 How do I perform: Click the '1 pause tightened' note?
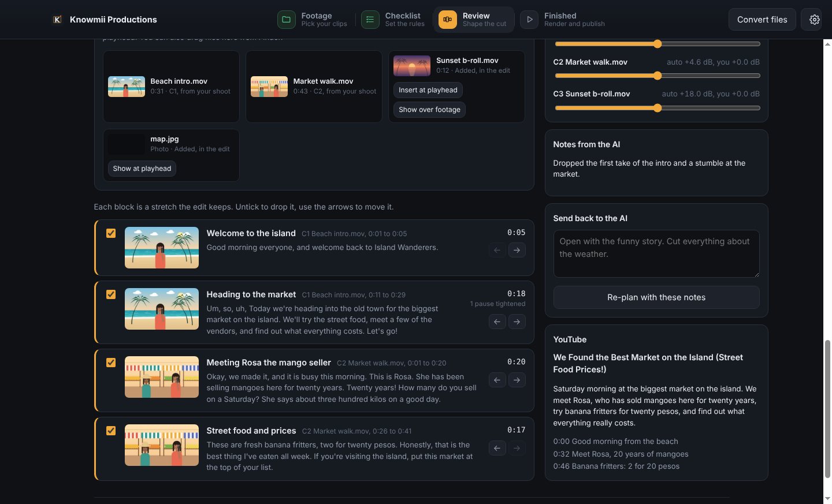pos(497,304)
